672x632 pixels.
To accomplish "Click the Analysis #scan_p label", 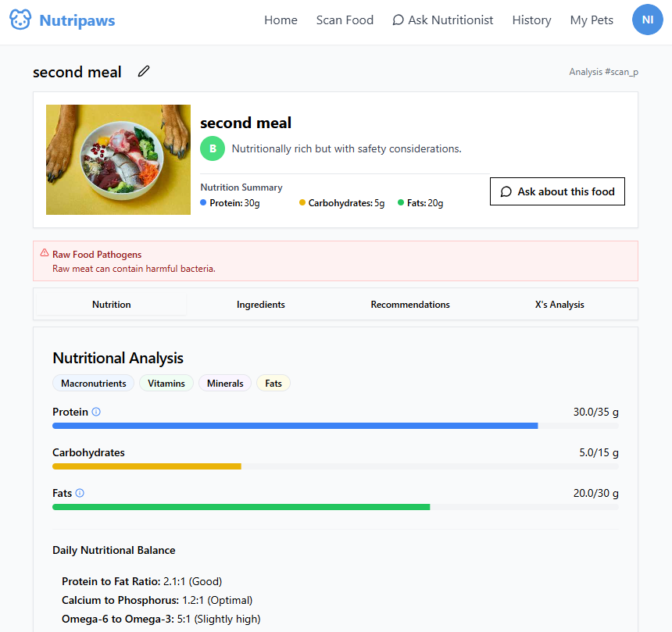I will (603, 72).
